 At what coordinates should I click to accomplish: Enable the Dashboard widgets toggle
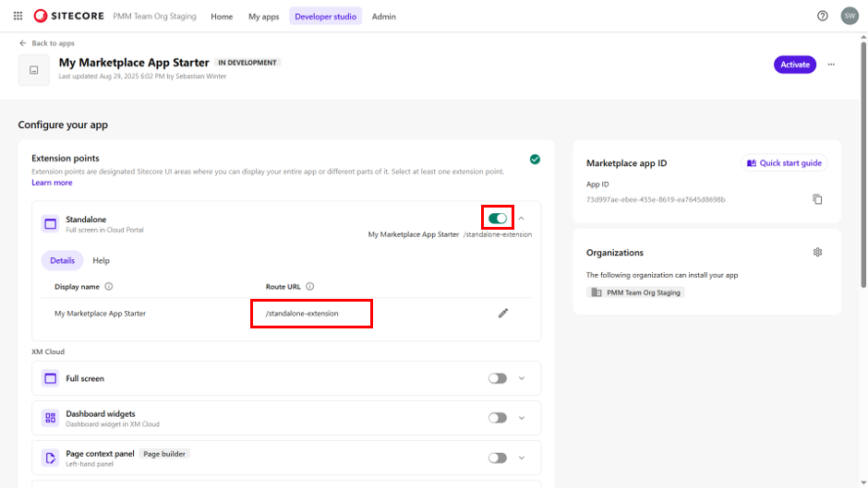click(498, 418)
